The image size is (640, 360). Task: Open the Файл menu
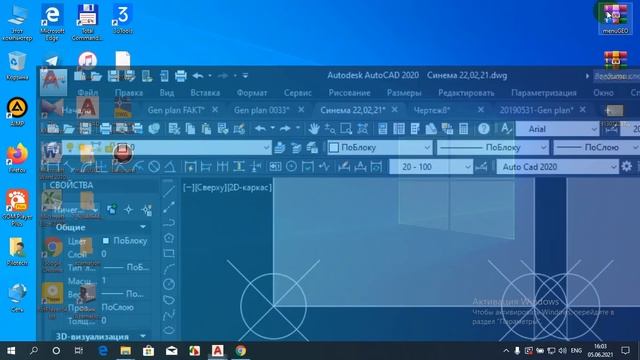[88, 93]
